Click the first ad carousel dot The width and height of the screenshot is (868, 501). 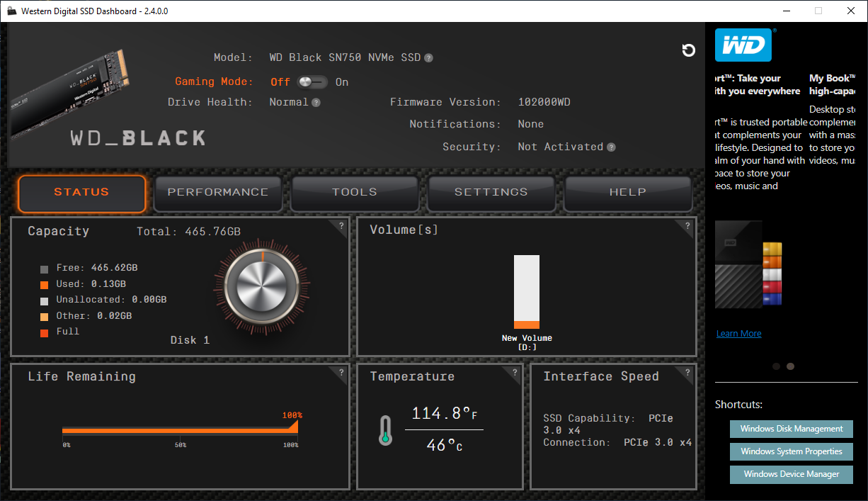(x=776, y=366)
